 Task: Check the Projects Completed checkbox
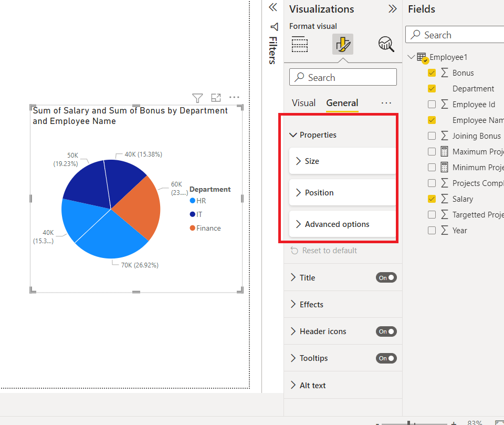[x=432, y=183]
